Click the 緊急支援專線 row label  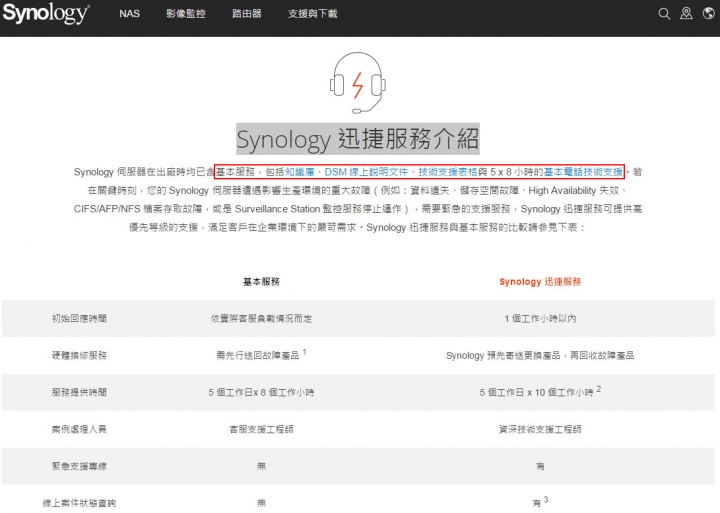pos(79,466)
